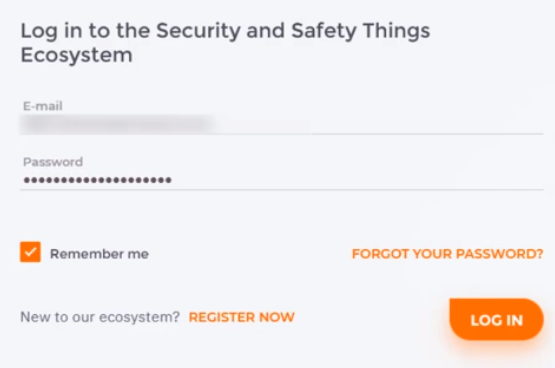Click empty area of Password field
The image size is (555, 368).
click(x=357, y=180)
